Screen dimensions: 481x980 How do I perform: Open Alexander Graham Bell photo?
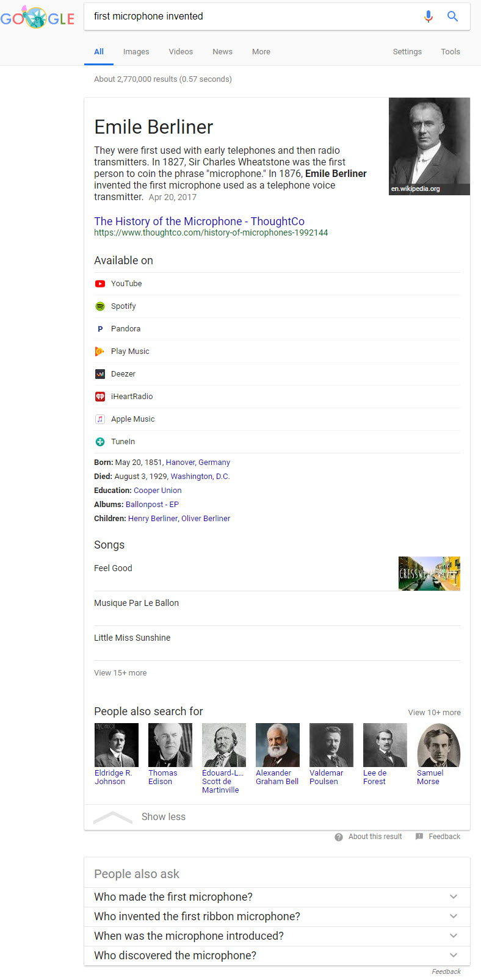point(278,745)
